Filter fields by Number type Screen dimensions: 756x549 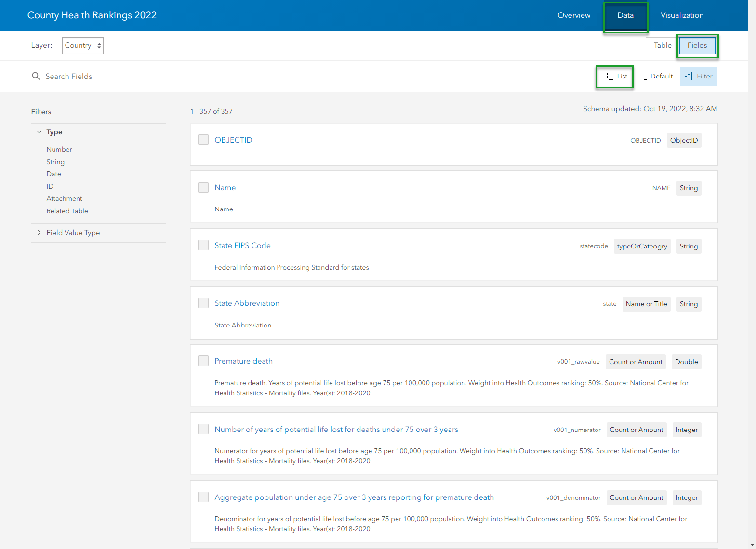point(59,149)
